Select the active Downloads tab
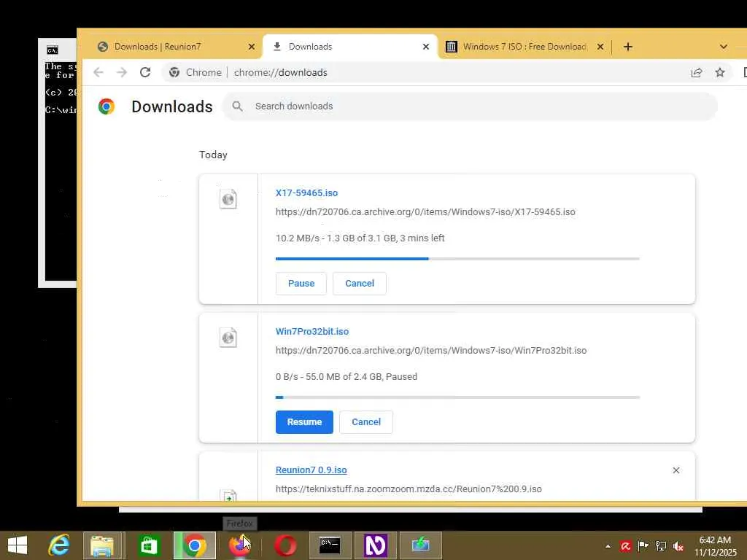 (350, 47)
